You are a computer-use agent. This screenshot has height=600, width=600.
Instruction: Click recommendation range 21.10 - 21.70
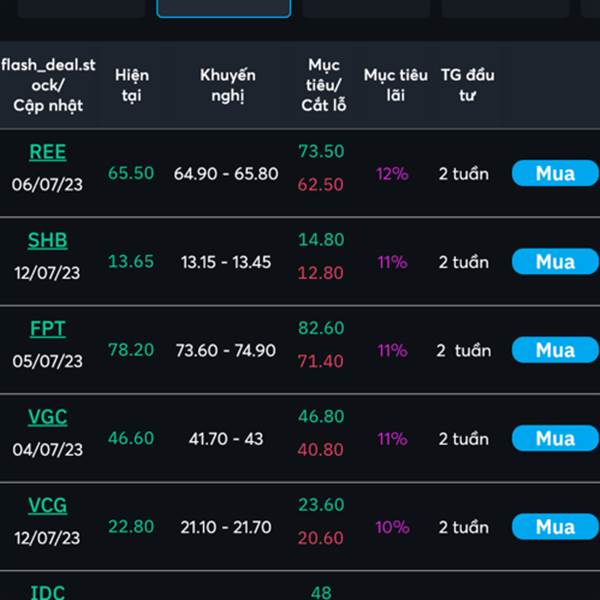coord(226,527)
